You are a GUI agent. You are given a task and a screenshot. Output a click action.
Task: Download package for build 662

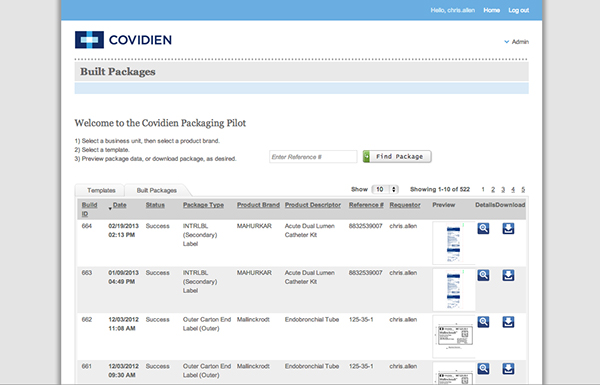pyautogui.click(x=508, y=322)
